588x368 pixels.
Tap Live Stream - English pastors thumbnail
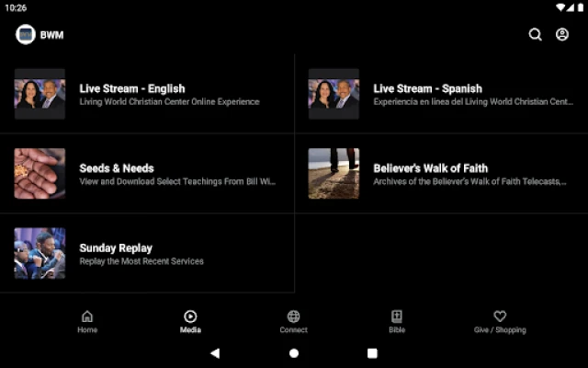coord(40,94)
